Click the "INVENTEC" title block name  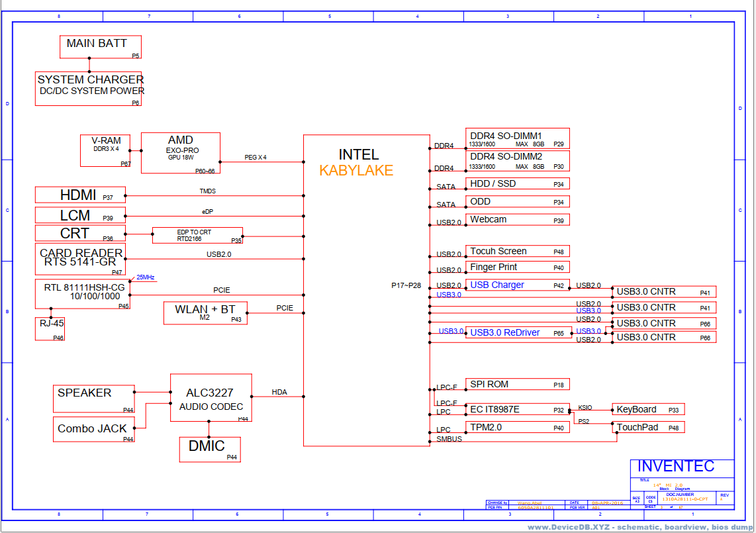(676, 466)
